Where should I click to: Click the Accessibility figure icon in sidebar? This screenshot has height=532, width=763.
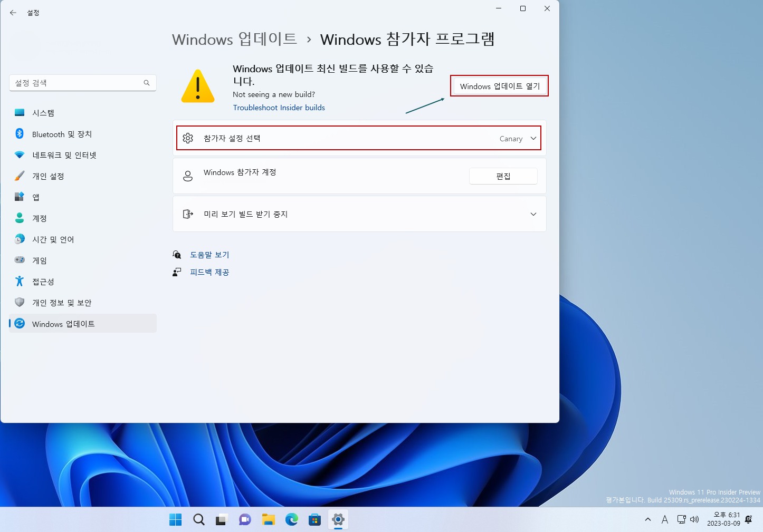pos(20,281)
